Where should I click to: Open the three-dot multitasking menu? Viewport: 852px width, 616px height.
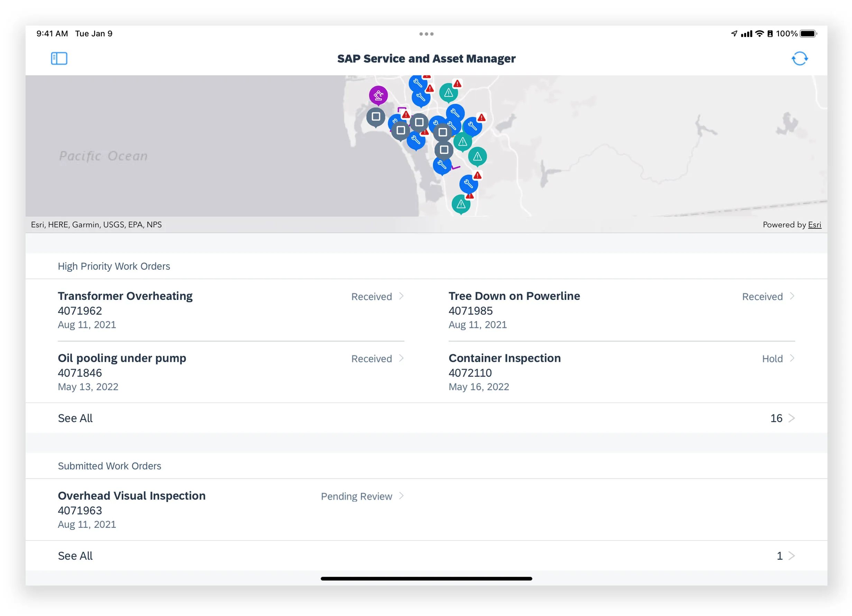tap(426, 34)
